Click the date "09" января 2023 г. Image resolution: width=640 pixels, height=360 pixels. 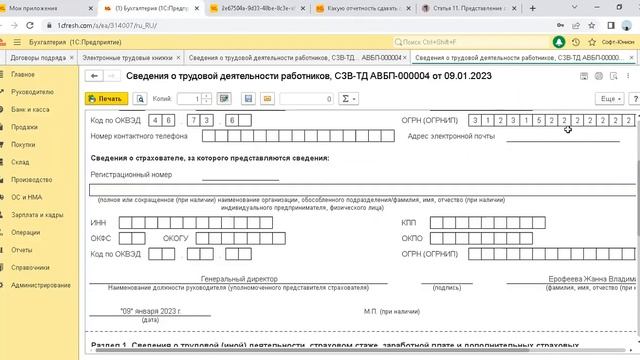(150, 311)
